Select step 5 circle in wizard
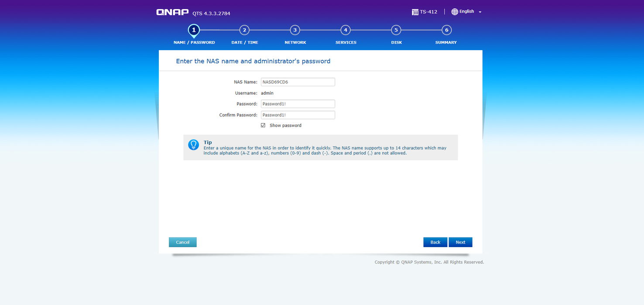This screenshot has width=644, height=305. 396,30
